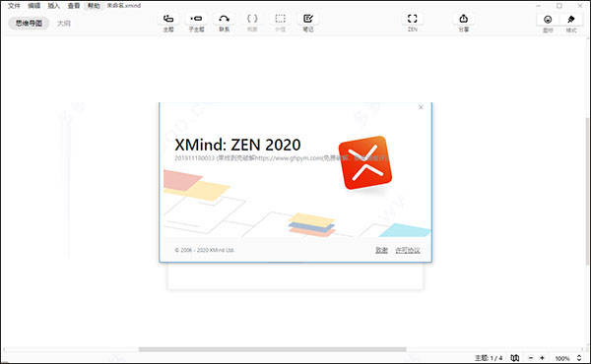Click the XMind: ZEN 2020 heading
The width and height of the screenshot is (591, 364).
[x=237, y=145]
